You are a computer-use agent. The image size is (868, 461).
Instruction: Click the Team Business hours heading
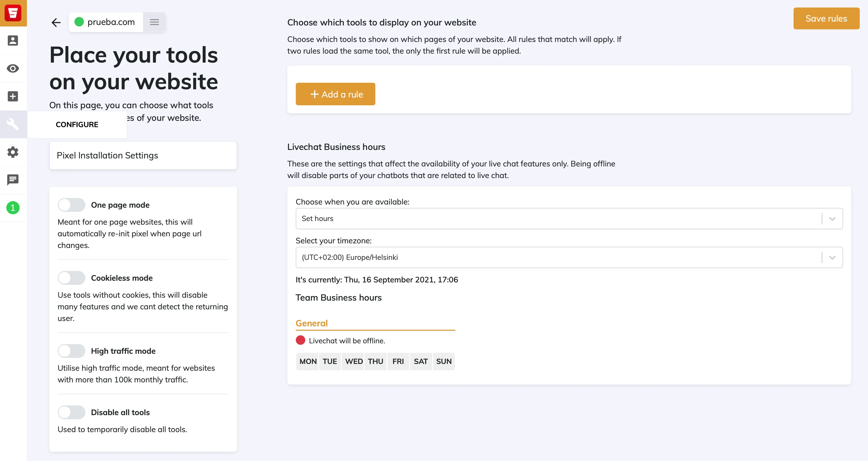pyautogui.click(x=338, y=298)
